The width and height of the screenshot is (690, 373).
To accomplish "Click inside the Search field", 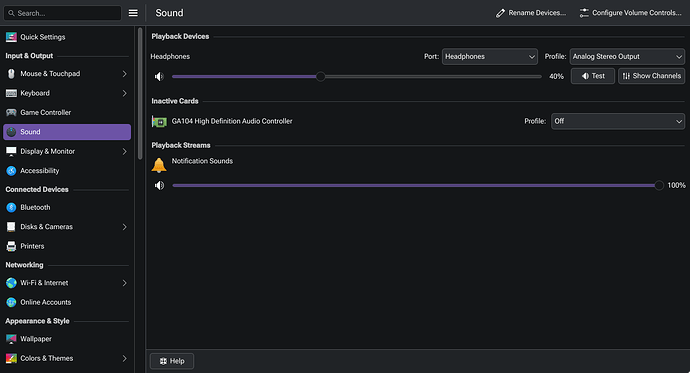I will click(x=62, y=13).
